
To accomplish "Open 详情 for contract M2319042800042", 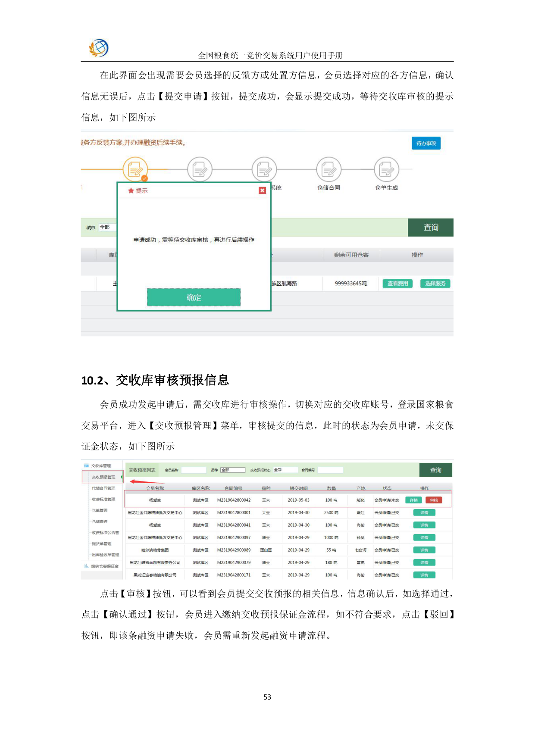I will [x=413, y=500].
